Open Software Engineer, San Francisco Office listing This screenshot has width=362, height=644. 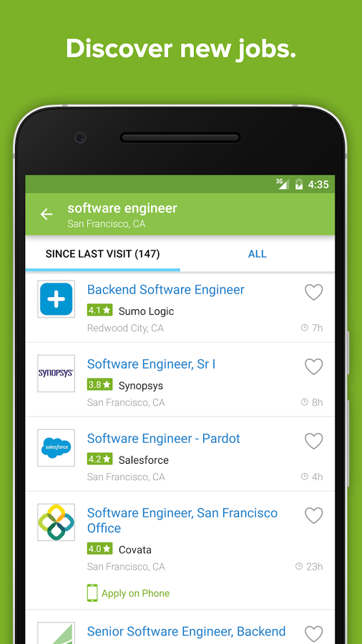tap(182, 520)
